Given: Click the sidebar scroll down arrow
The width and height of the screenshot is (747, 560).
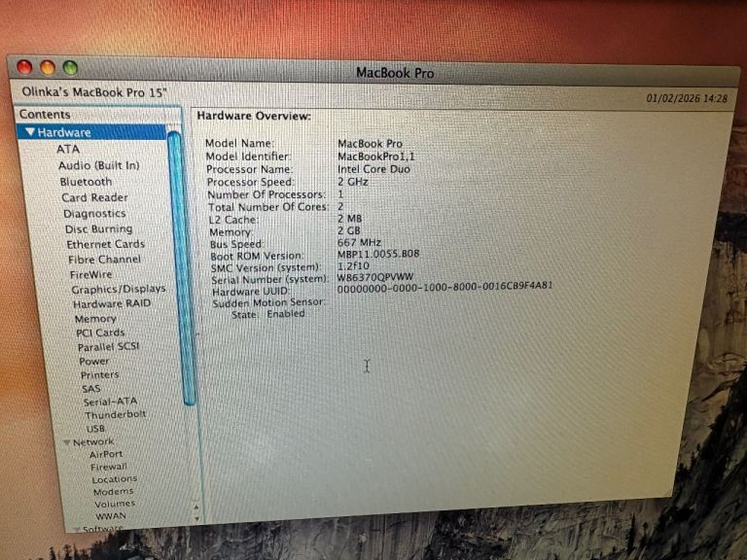Looking at the screenshot, I should coord(196,516).
